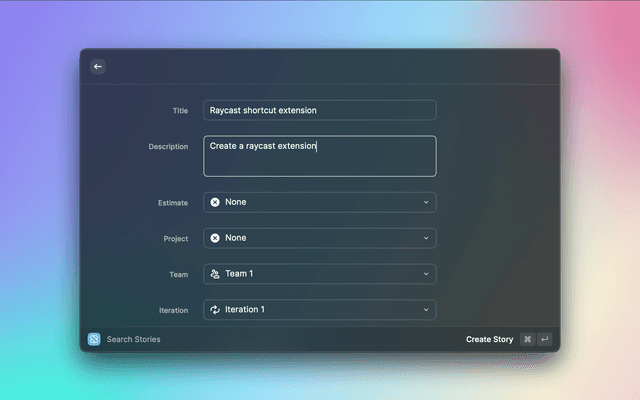Click the Project field label
Image resolution: width=640 pixels, height=400 pixels.
175,239
